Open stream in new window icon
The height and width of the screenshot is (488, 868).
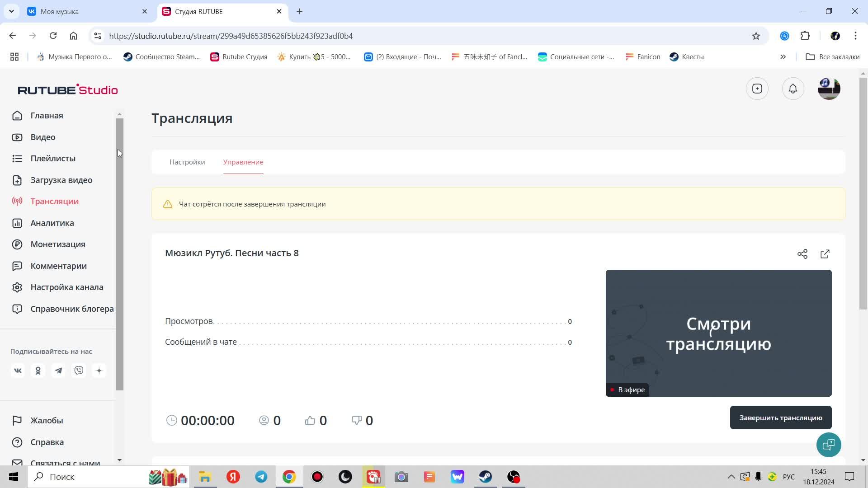coord(825,254)
